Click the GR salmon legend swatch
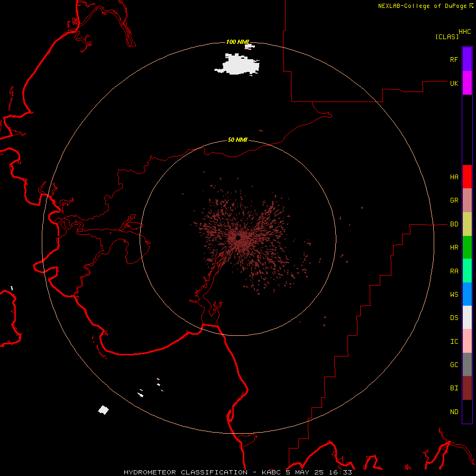 click(467, 200)
